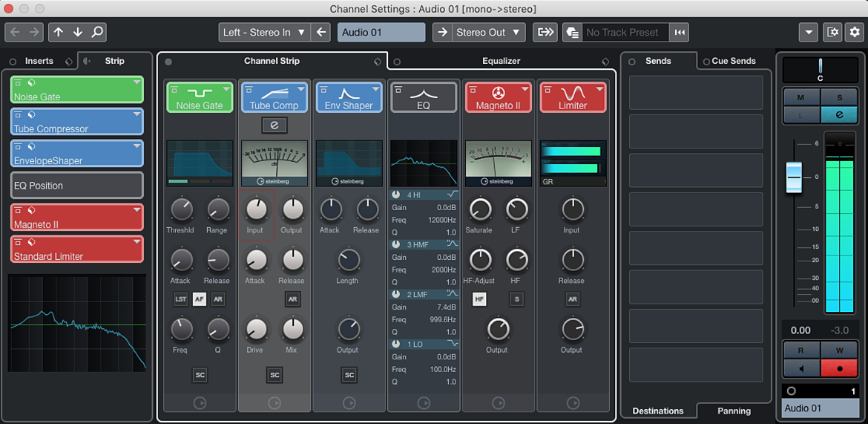Switch to the Panning tab

(734, 411)
